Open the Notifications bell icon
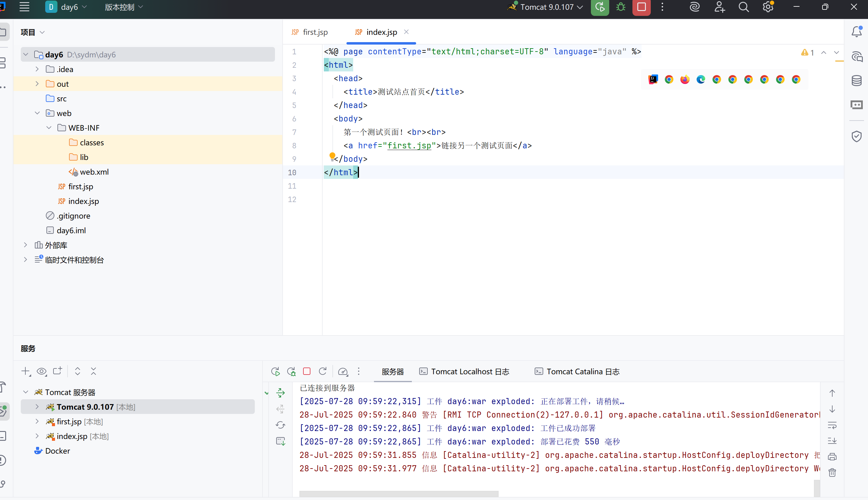Screen dimensions: 868x500 tap(857, 32)
